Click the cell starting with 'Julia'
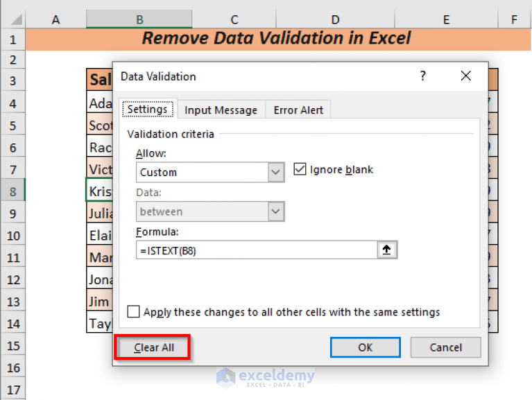The width and height of the screenshot is (532, 400). click(100, 214)
